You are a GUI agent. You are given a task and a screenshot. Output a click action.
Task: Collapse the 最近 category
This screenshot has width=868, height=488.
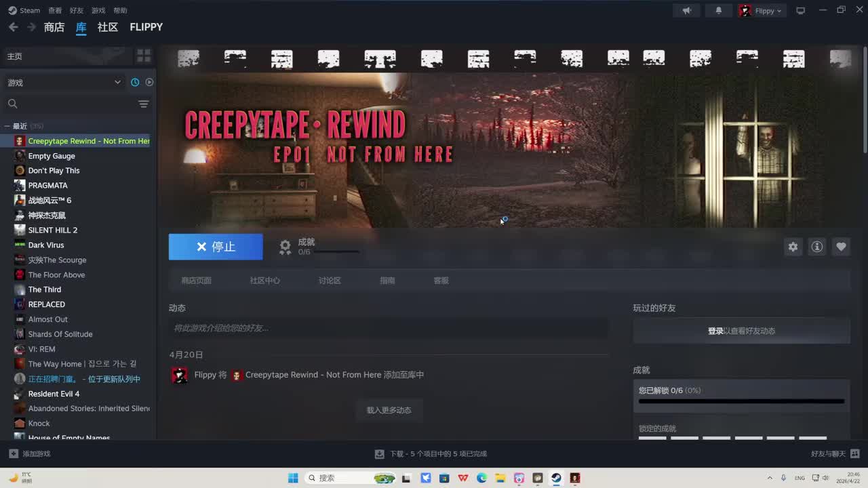pos(7,126)
